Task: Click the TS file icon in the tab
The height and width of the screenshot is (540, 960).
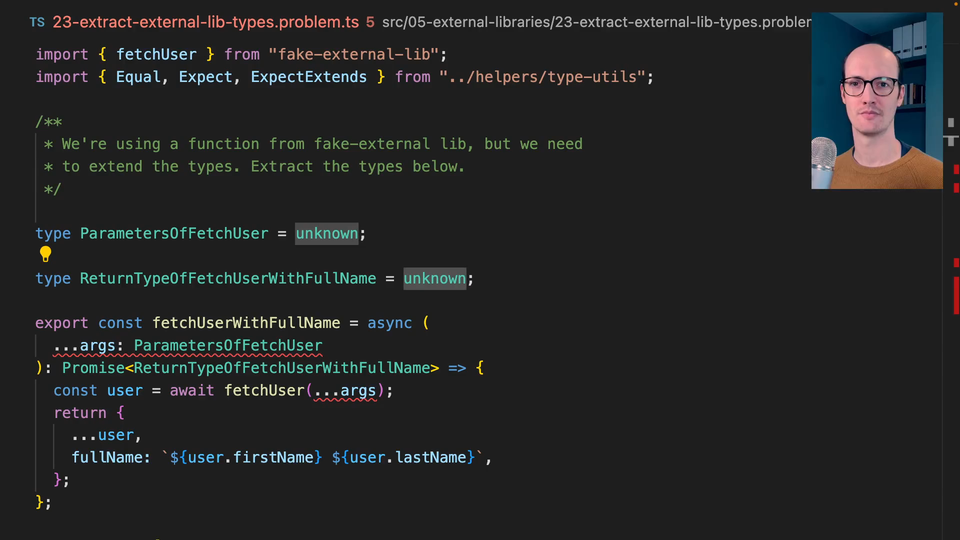Action: [x=37, y=21]
